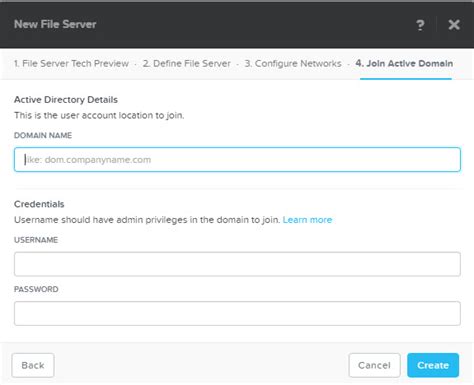The width and height of the screenshot is (474, 385).
Task: Open the help question mark icon
Action: tap(420, 25)
